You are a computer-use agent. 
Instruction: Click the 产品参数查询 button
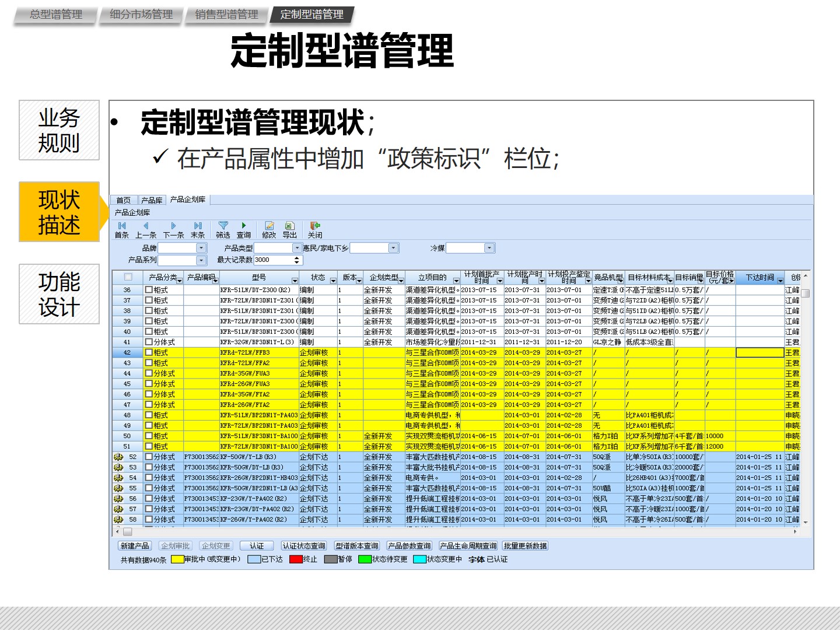(x=409, y=546)
